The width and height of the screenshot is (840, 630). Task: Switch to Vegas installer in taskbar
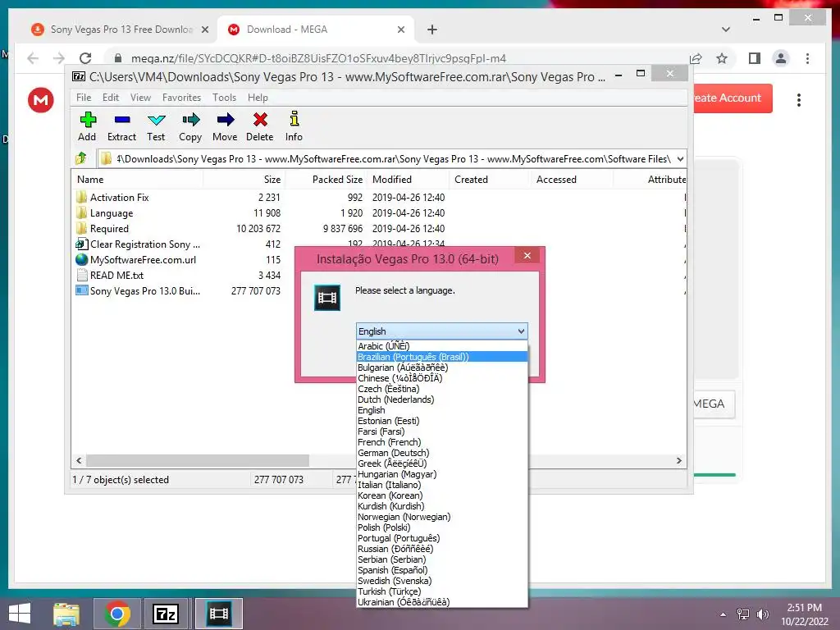click(218, 614)
